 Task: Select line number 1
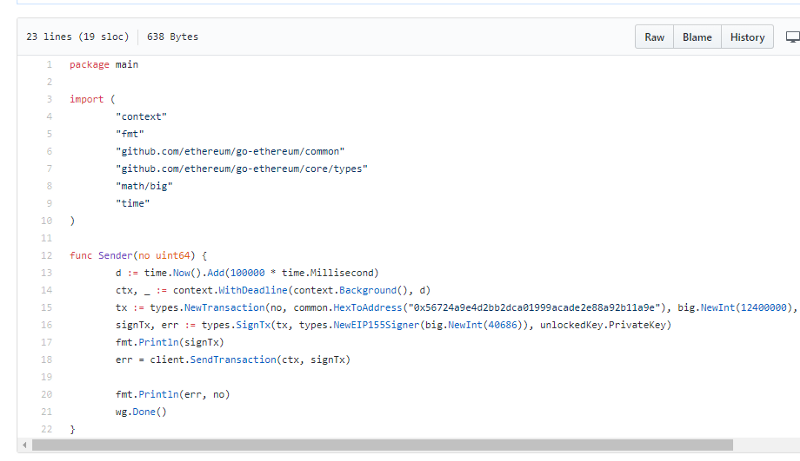[48, 65]
